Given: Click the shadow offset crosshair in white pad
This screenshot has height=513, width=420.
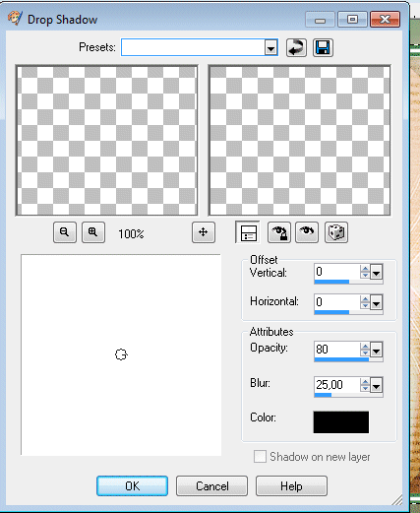Looking at the screenshot, I should click(x=121, y=354).
